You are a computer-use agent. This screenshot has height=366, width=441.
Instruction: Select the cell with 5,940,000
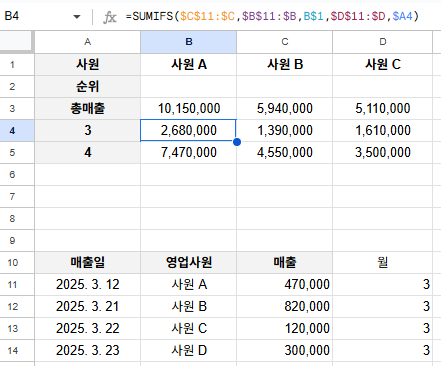(x=285, y=108)
